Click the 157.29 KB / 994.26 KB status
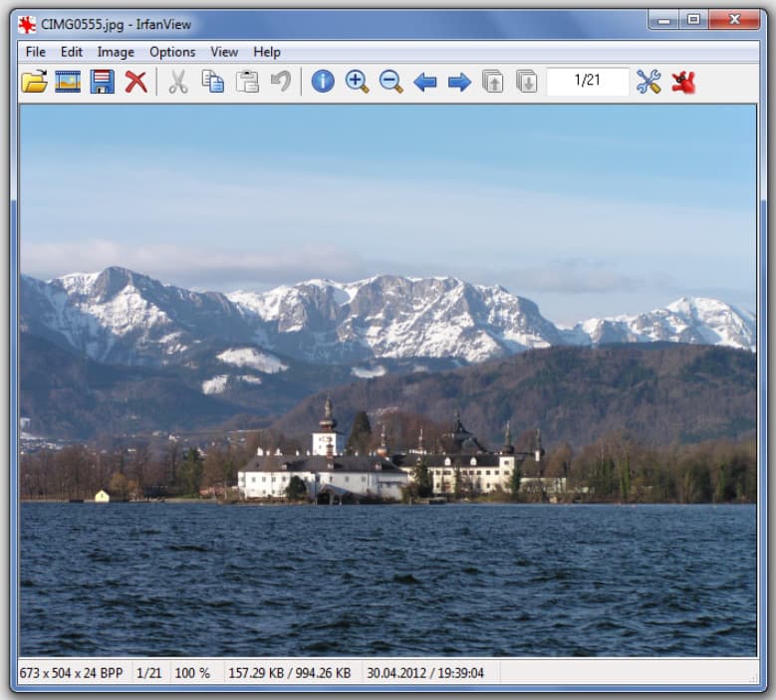Screen dimensions: 776x700 [290, 673]
